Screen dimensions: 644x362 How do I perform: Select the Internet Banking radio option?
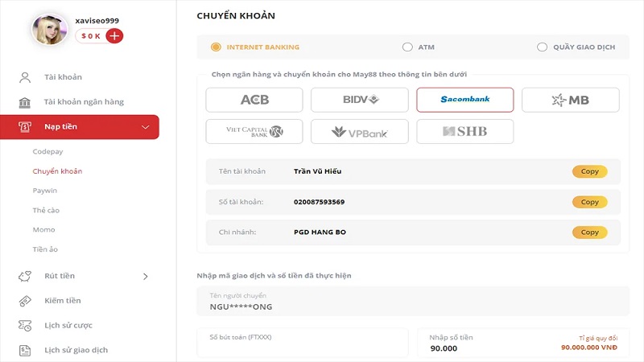click(x=216, y=47)
